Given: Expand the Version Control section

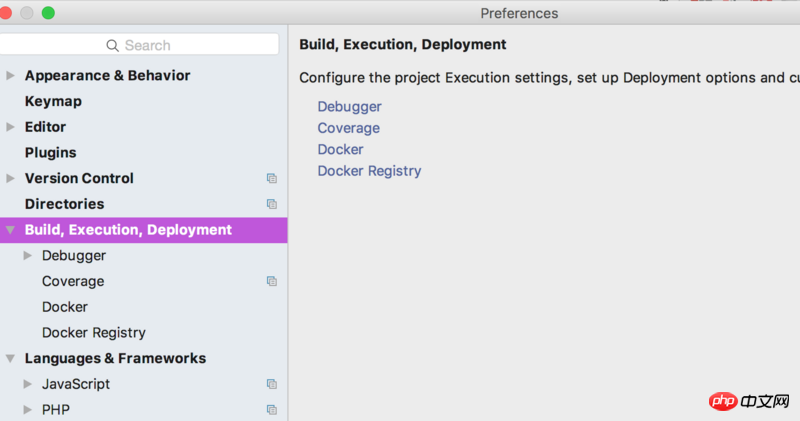Looking at the screenshot, I should pos(11,179).
